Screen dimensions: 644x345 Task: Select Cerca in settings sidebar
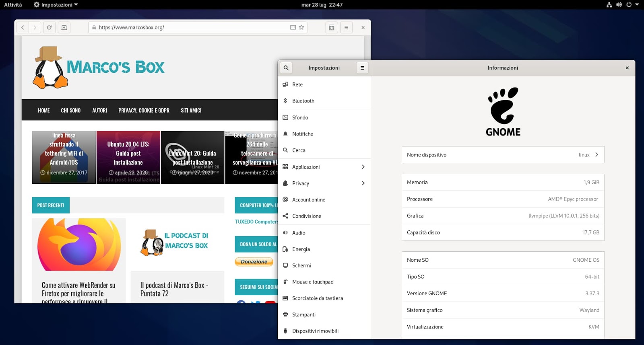coord(324,150)
